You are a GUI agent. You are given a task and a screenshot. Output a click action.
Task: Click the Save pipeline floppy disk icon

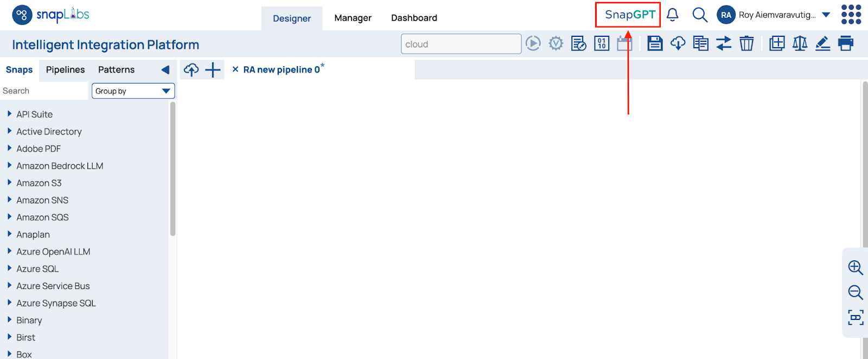655,43
